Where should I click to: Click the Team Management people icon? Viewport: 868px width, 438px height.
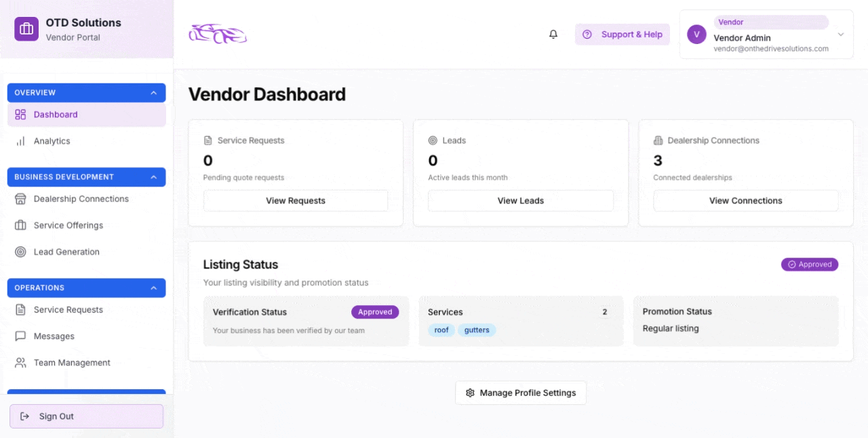[20, 363]
